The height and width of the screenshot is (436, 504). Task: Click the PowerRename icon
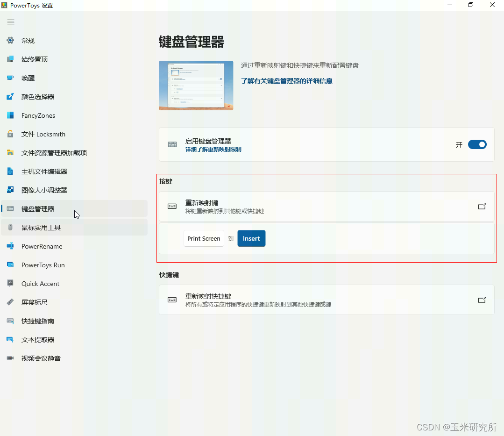click(10, 246)
